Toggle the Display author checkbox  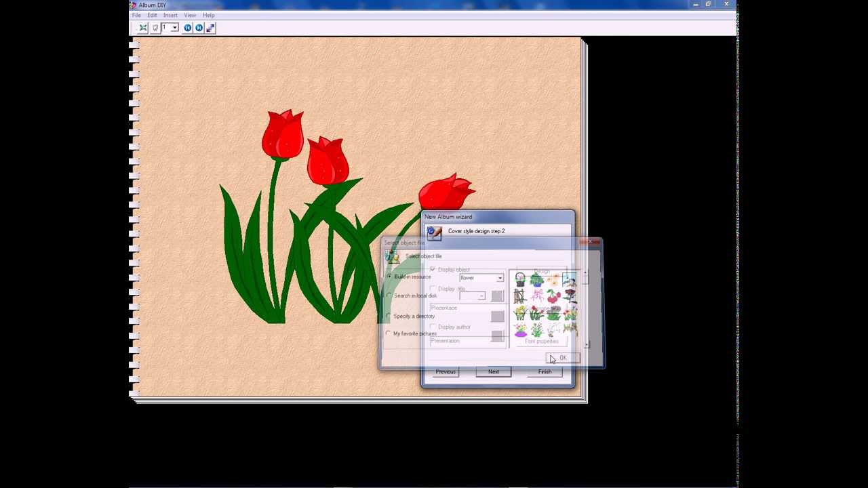click(433, 327)
